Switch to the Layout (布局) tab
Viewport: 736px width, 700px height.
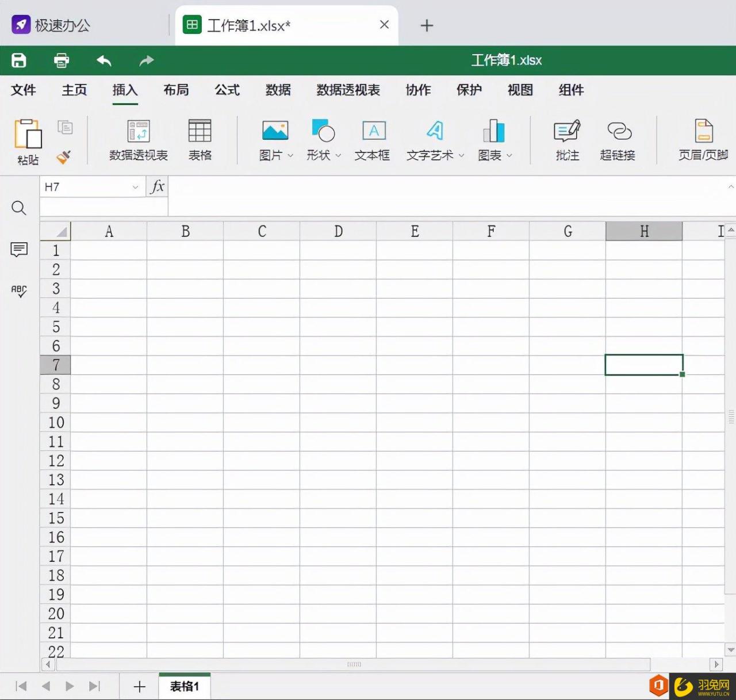tap(176, 90)
